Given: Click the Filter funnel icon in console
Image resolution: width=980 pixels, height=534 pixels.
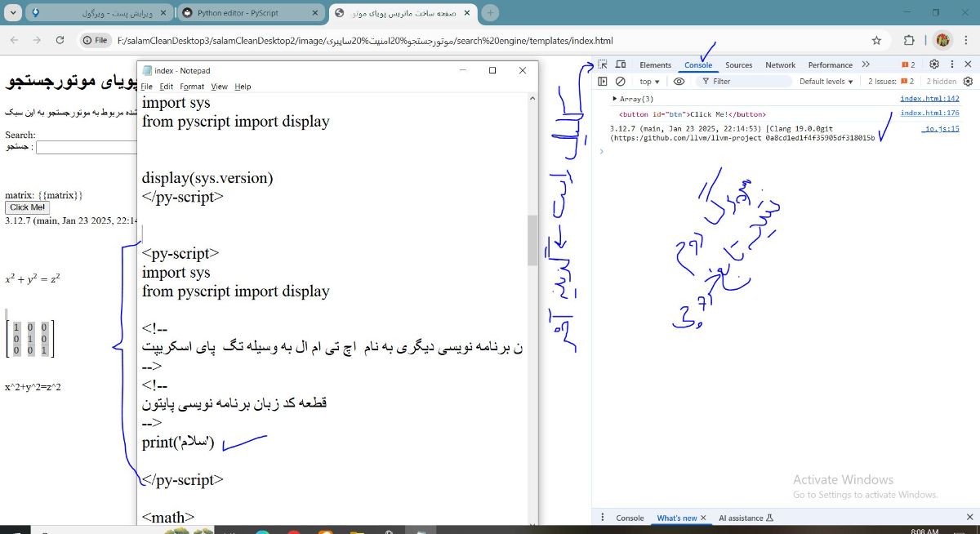Looking at the screenshot, I should coord(706,81).
